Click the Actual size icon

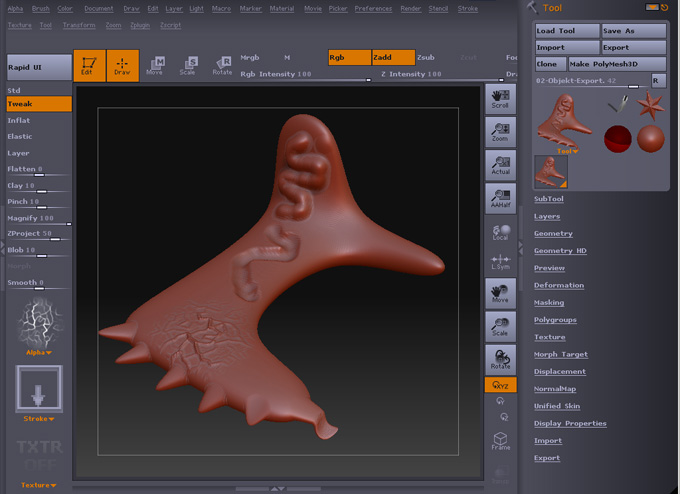tap(500, 165)
